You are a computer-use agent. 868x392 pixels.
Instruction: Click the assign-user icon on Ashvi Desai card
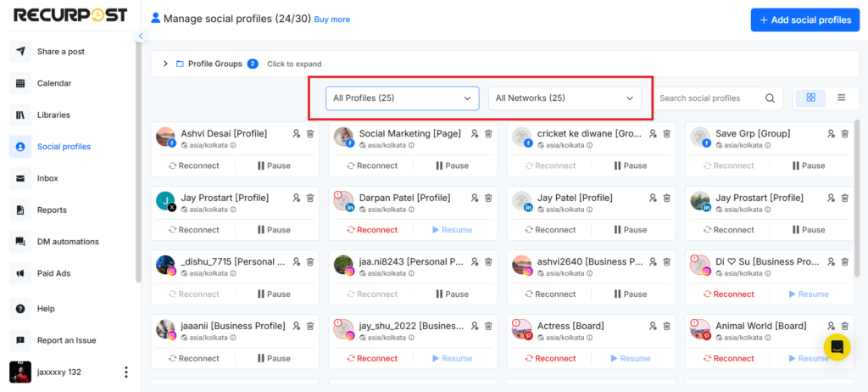(x=296, y=133)
